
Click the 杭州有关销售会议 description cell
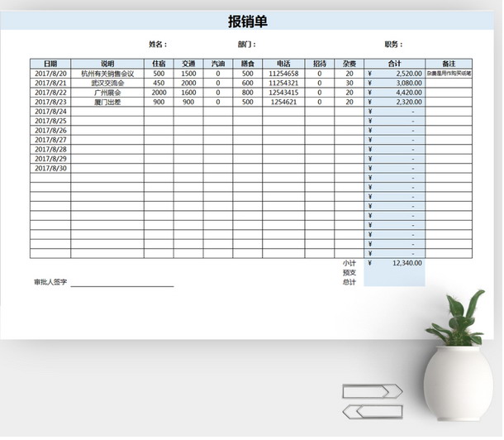click(x=107, y=74)
